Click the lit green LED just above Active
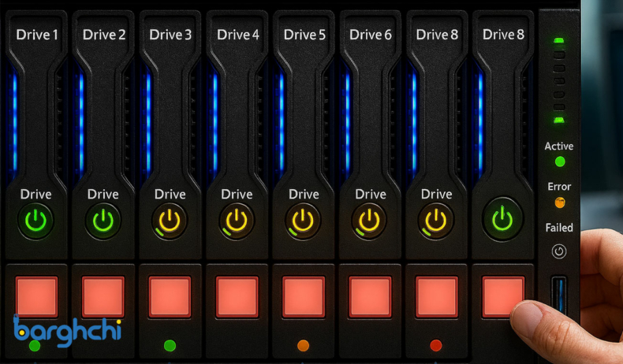623x364 pixels. [558, 120]
